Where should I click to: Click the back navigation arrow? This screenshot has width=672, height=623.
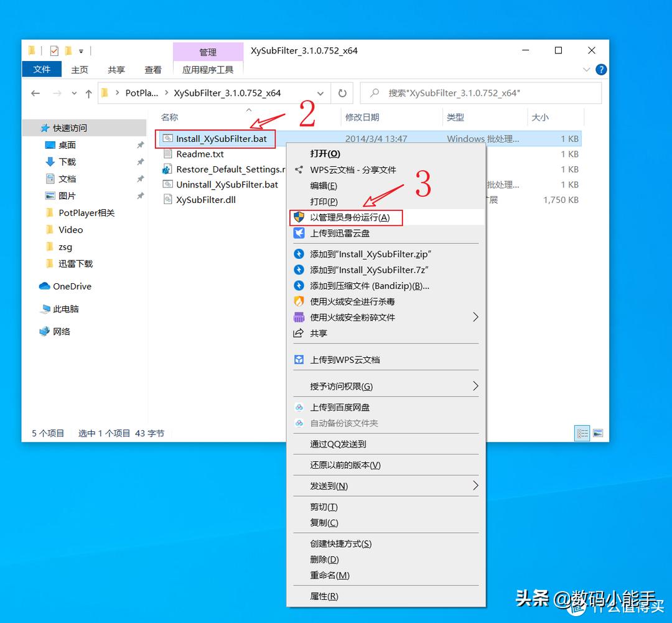coord(35,92)
